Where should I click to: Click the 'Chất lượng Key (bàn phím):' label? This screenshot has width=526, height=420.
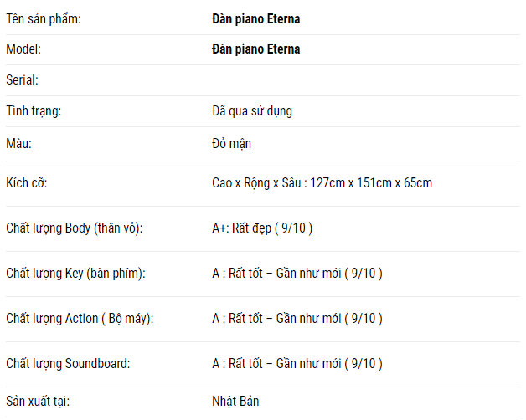76,273
